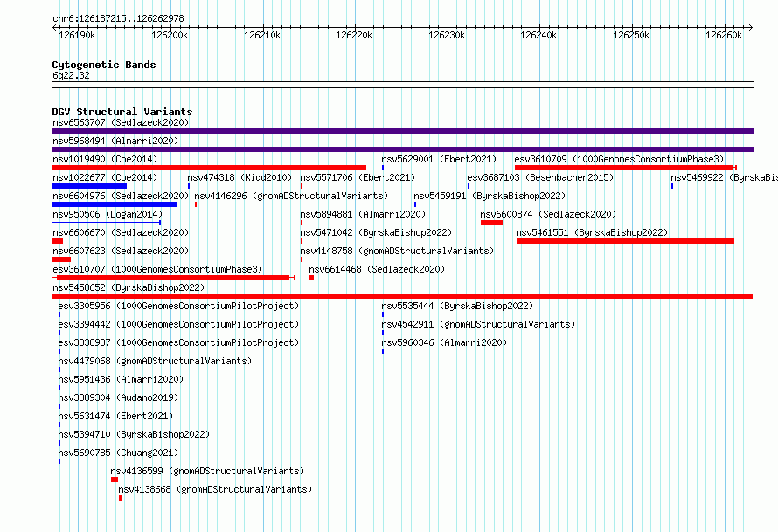Open nsv4148758 (gnomADStructuralVariants) variant

point(397,251)
